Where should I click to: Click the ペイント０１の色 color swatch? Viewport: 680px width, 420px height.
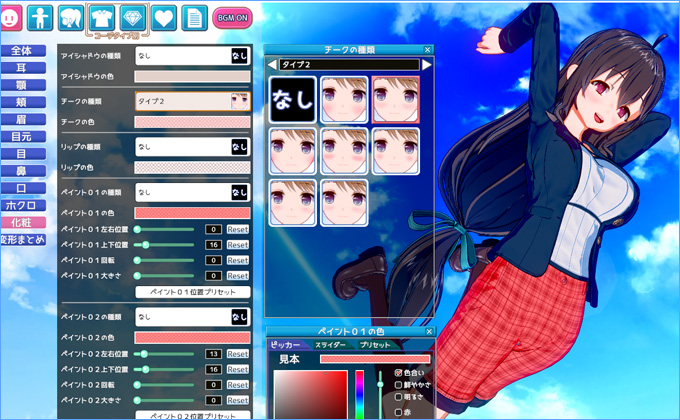192,213
